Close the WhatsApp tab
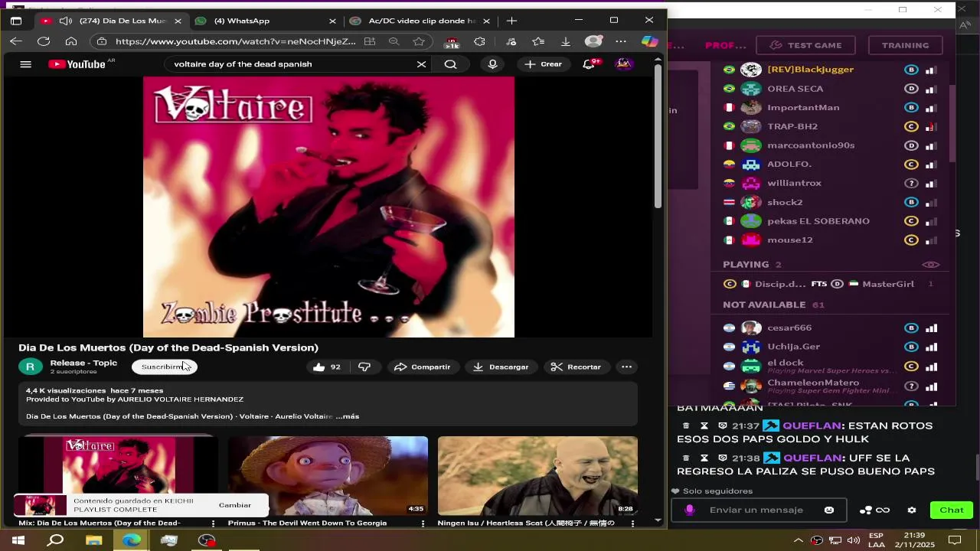The image size is (980, 551). [x=332, y=21]
